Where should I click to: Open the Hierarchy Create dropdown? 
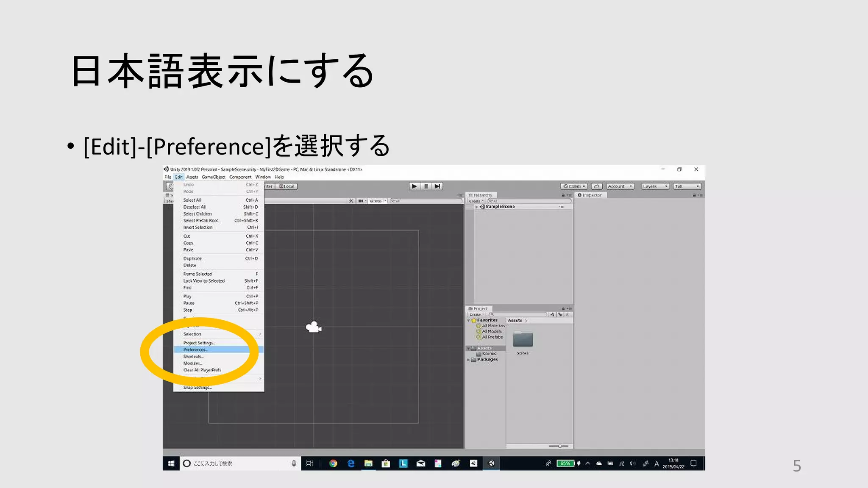[x=476, y=201]
